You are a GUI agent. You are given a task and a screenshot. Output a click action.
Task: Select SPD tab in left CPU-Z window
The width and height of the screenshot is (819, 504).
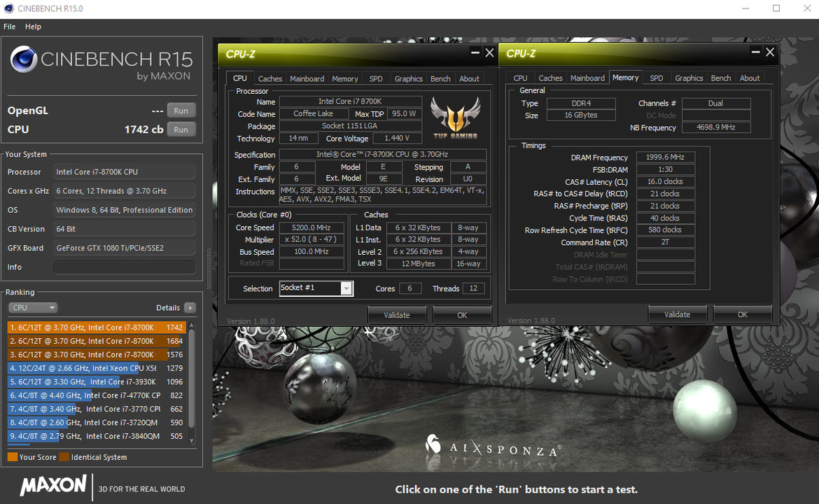pos(376,78)
